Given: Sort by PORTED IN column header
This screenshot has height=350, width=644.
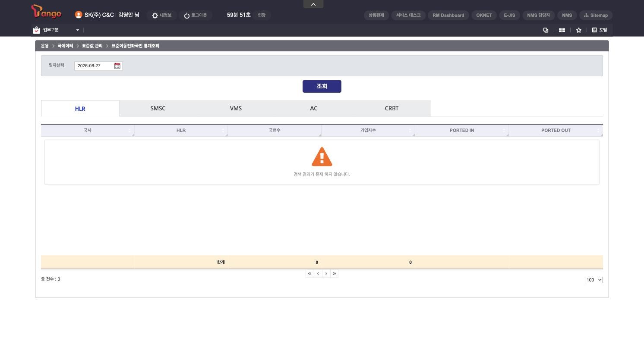Looking at the screenshot, I should click(x=461, y=130).
